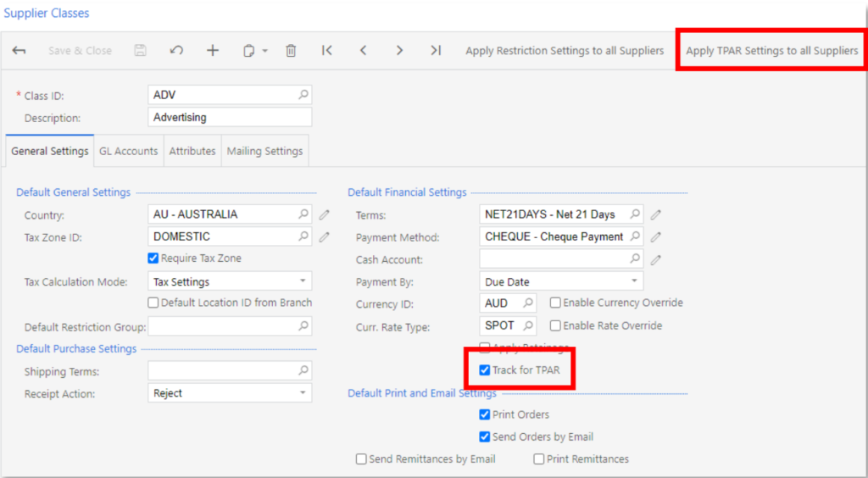This screenshot has width=868, height=478.
Task: Click the delete trash can icon
Action: pyautogui.click(x=291, y=50)
